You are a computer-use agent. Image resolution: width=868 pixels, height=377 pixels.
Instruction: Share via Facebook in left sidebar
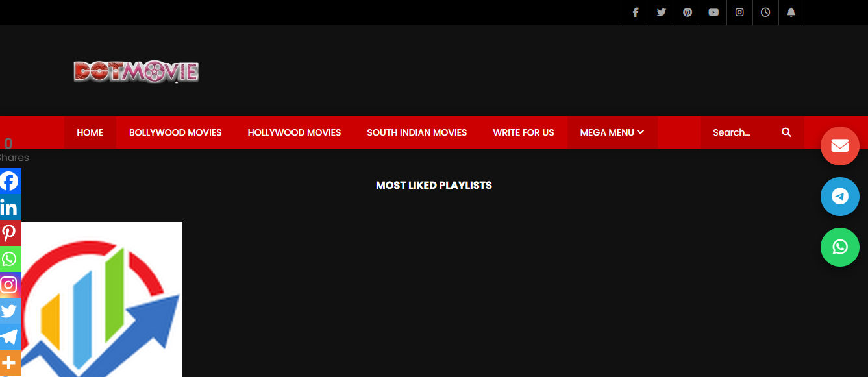[10, 182]
